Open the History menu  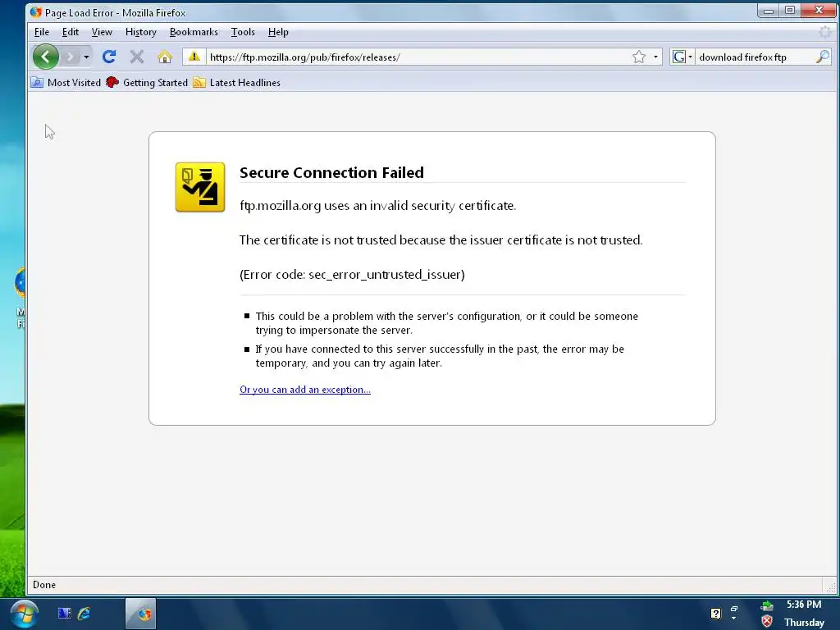[x=141, y=32]
